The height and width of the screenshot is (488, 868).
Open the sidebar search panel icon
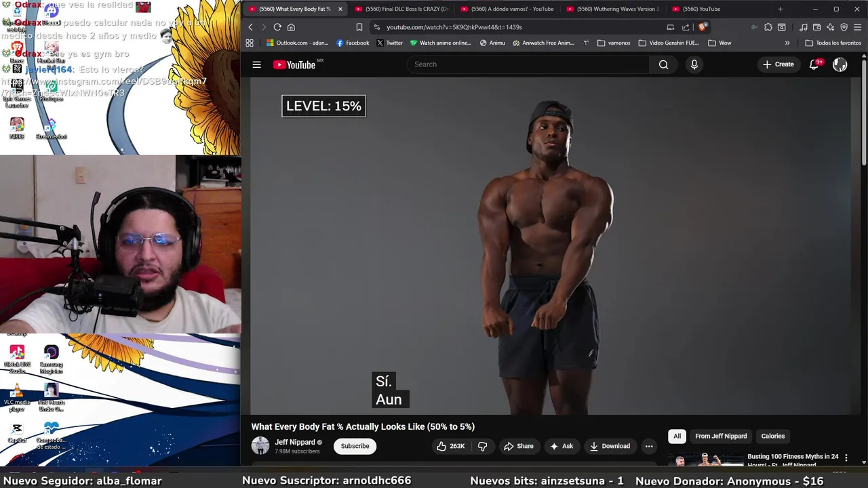pos(782,27)
